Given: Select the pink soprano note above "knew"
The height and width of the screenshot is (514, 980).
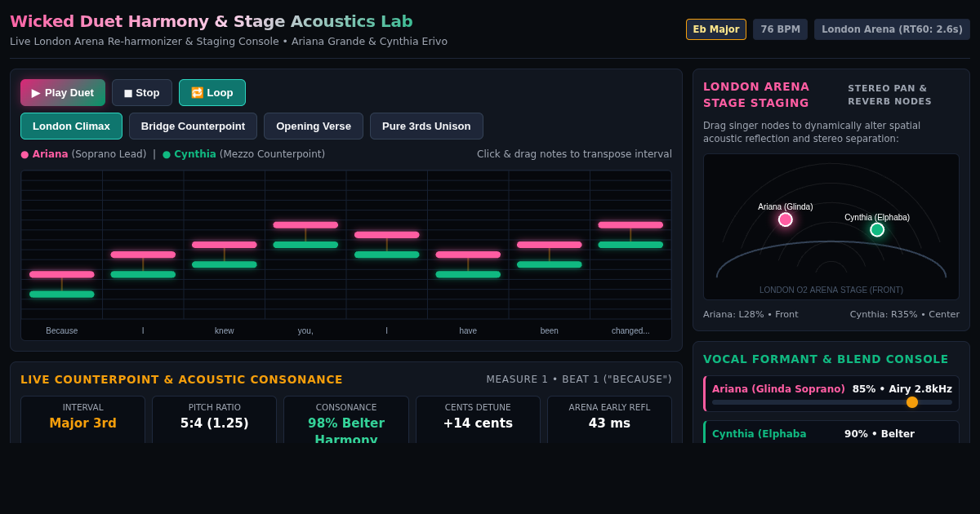Looking at the screenshot, I should pyautogui.click(x=225, y=245).
